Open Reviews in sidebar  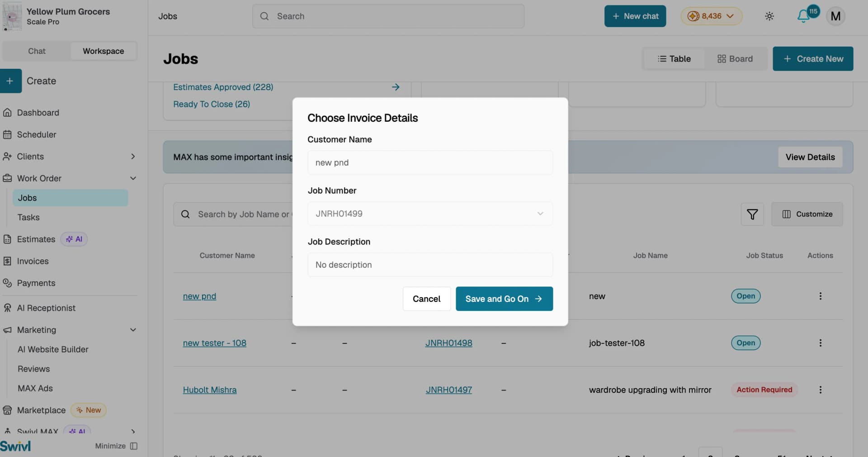(x=34, y=369)
